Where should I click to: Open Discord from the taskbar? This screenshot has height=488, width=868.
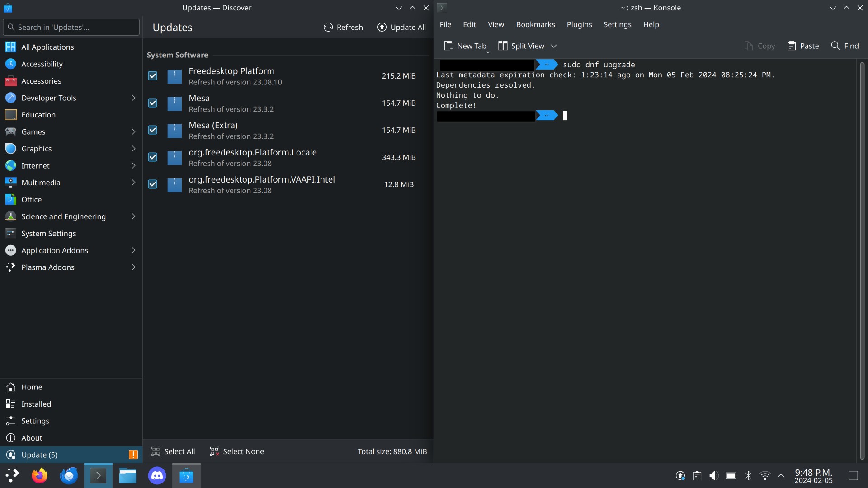coord(157,476)
